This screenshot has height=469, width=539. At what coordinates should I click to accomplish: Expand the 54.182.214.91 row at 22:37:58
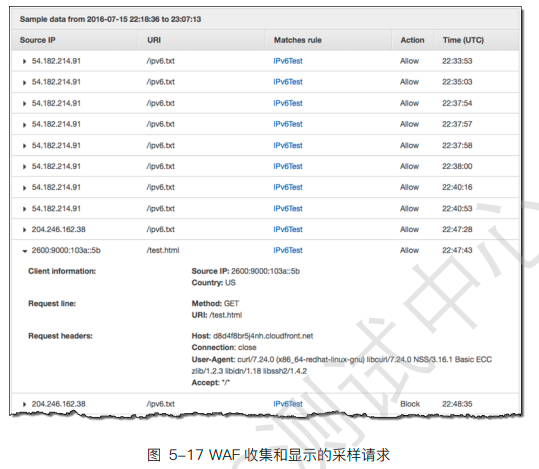tap(24, 146)
